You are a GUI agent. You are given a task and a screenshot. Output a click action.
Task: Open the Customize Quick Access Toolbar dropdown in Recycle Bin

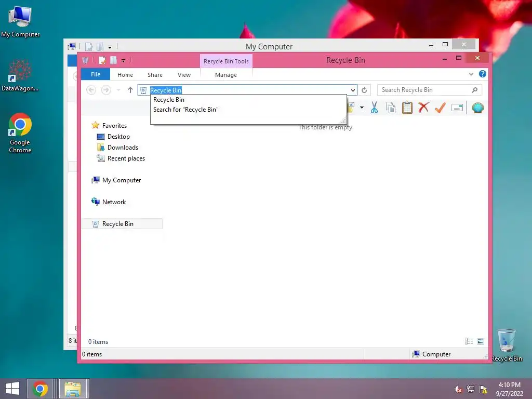(124, 61)
